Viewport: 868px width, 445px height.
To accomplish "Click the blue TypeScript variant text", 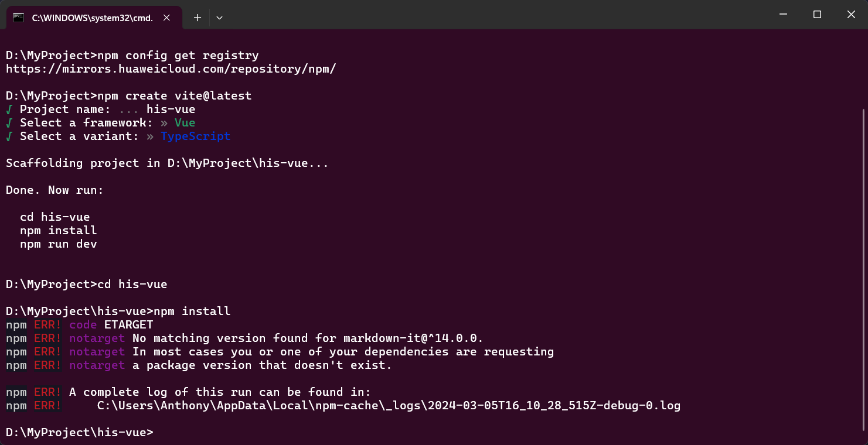I will pos(196,136).
